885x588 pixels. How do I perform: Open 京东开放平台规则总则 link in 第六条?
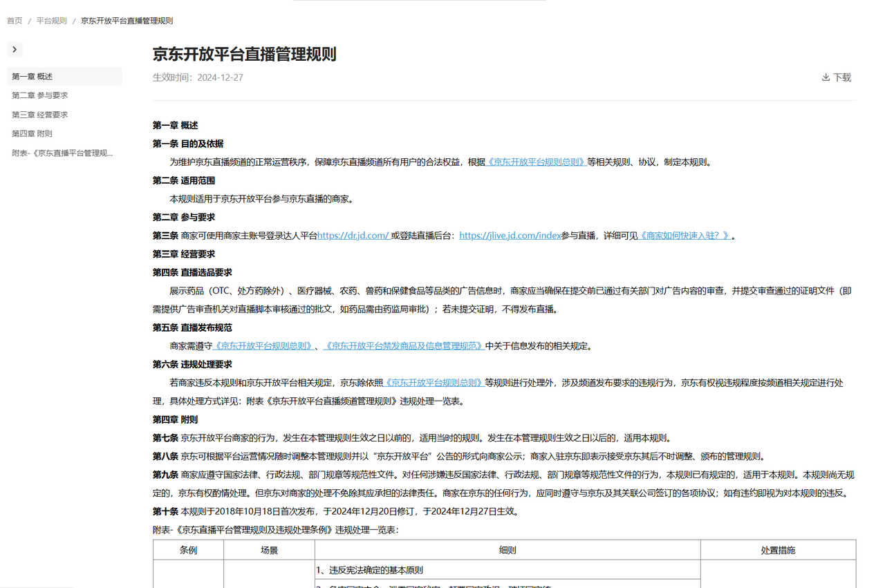(434, 383)
